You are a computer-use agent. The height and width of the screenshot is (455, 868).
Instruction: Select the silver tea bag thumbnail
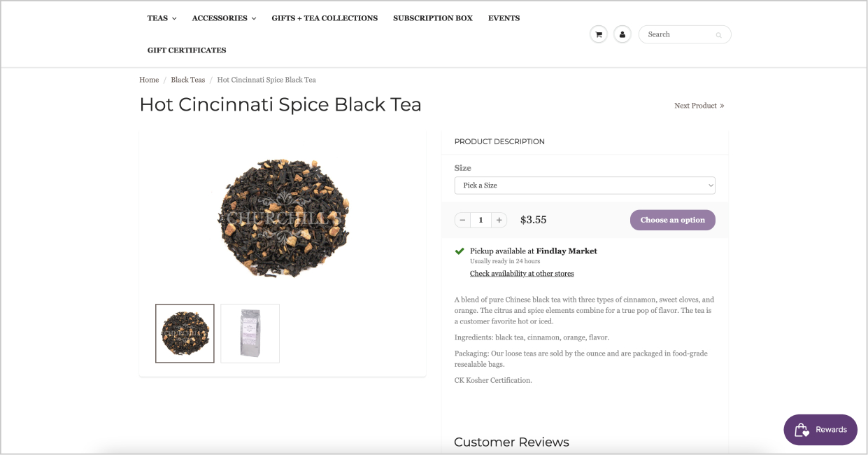point(250,333)
